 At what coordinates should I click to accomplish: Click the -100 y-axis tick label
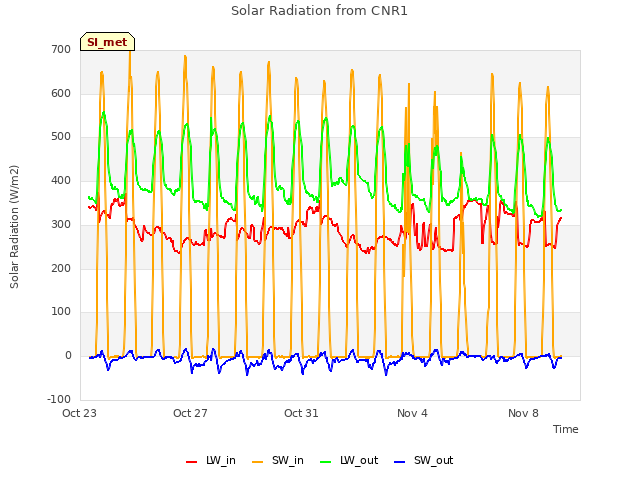[x=59, y=399]
